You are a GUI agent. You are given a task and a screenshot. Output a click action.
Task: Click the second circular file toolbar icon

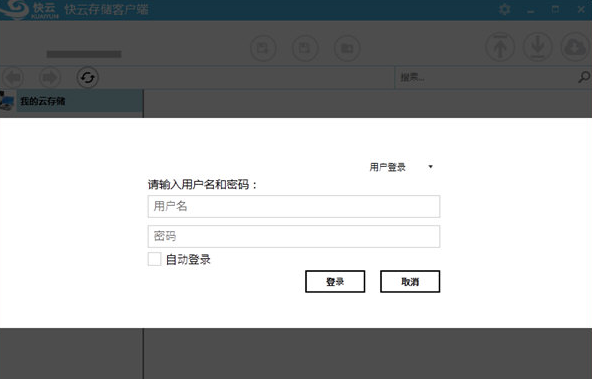coord(305,48)
